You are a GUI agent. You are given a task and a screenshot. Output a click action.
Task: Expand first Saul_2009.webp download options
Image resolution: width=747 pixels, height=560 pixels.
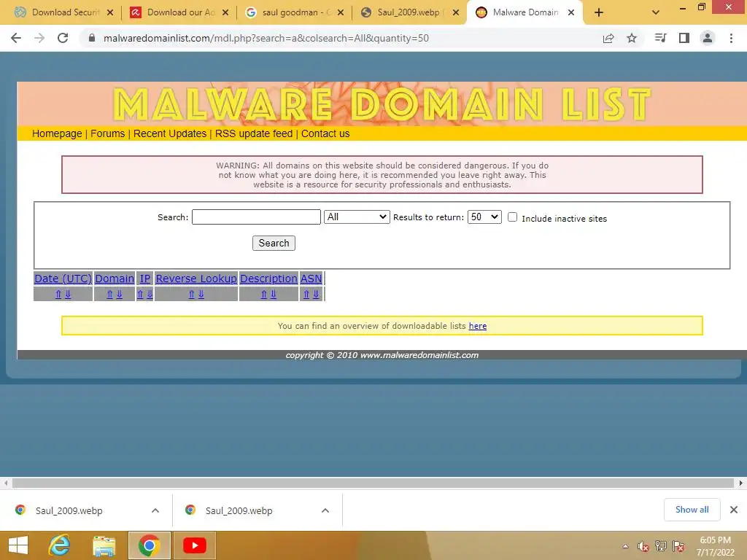(x=155, y=510)
